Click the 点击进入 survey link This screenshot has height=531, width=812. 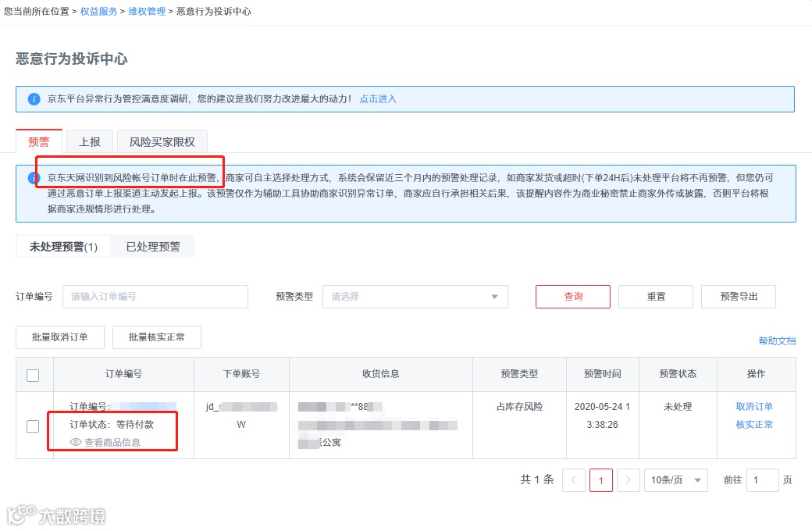pos(378,99)
